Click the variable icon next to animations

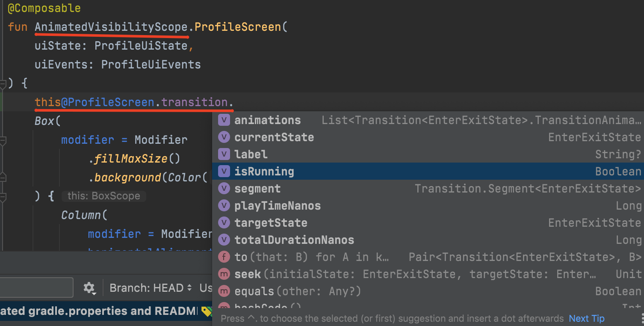[x=224, y=120]
